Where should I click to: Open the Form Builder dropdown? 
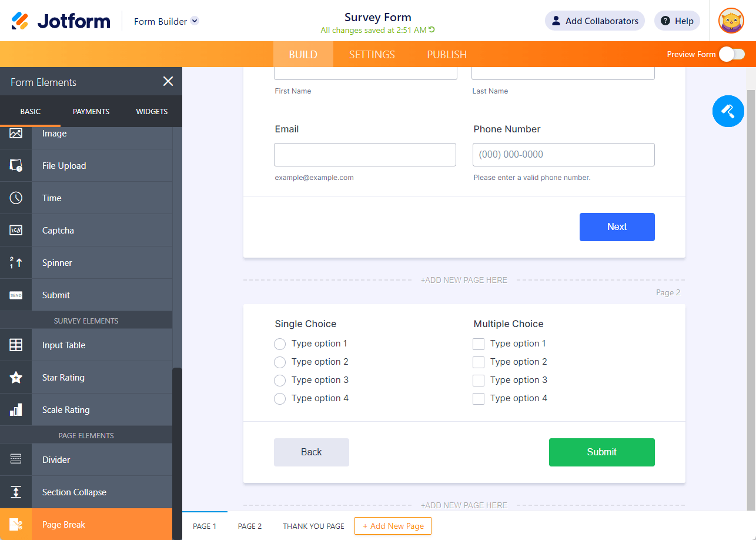[x=166, y=21]
